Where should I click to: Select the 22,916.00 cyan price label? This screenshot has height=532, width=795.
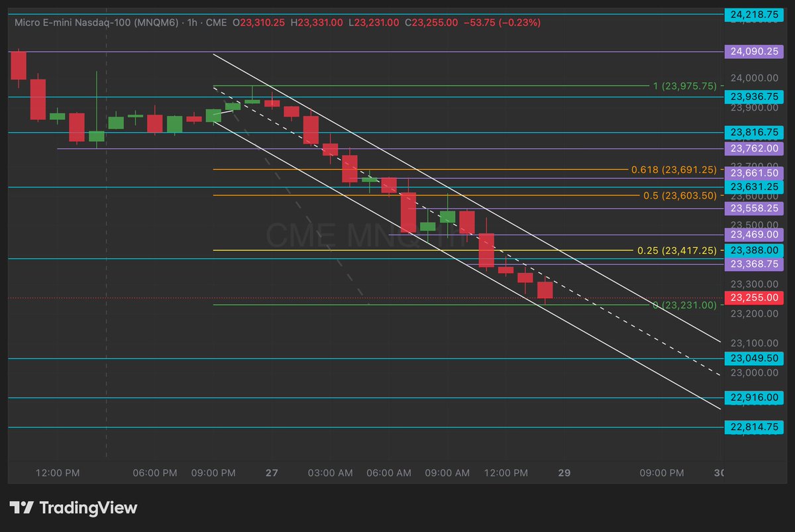(x=754, y=398)
